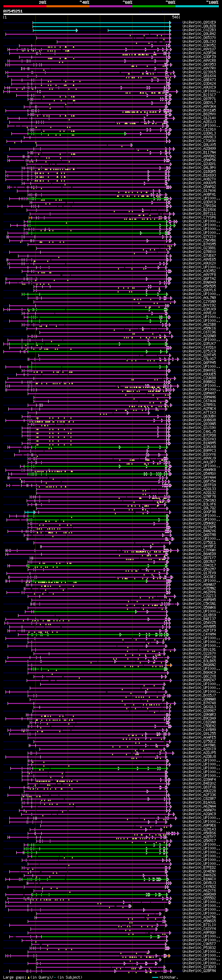Image resolution: width=222 pixels, height=980 pixels.
Task: Click the orange ~40% identity scale segment
Action: tap(68, 7)
